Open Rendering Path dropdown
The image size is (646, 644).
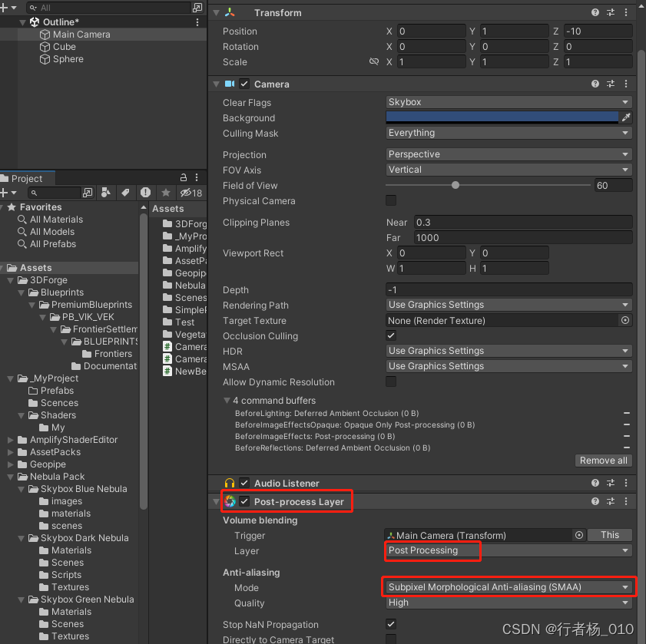(509, 304)
